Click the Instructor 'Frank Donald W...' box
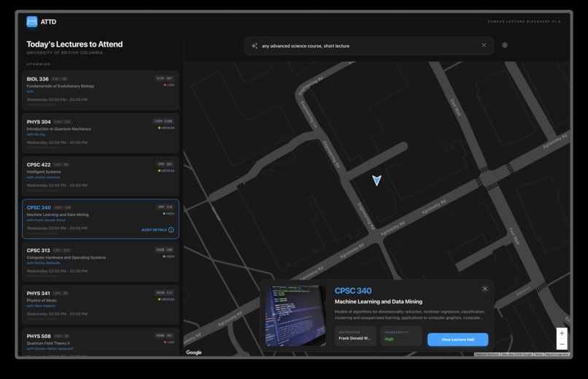This screenshot has width=588, height=379. (355, 336)
